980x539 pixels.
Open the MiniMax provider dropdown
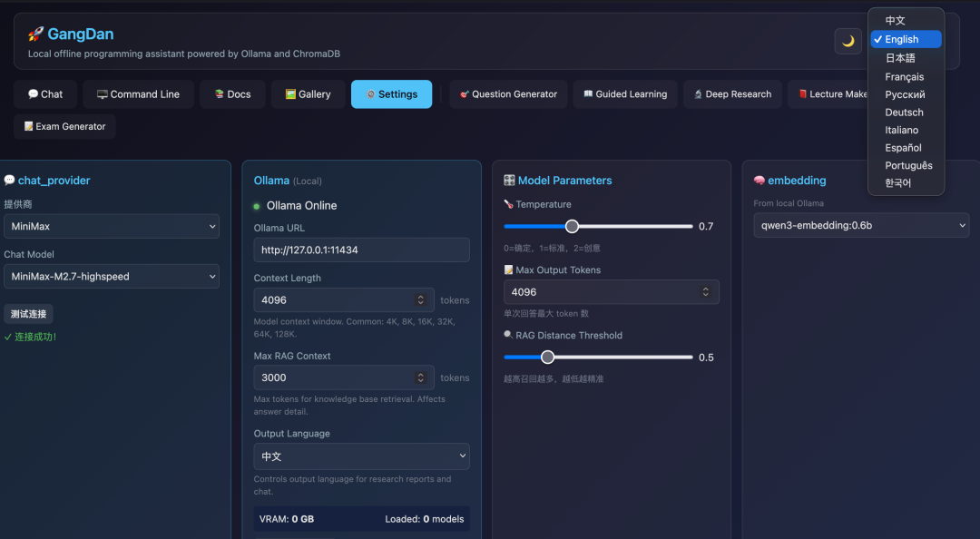click(x=112, y=226)
